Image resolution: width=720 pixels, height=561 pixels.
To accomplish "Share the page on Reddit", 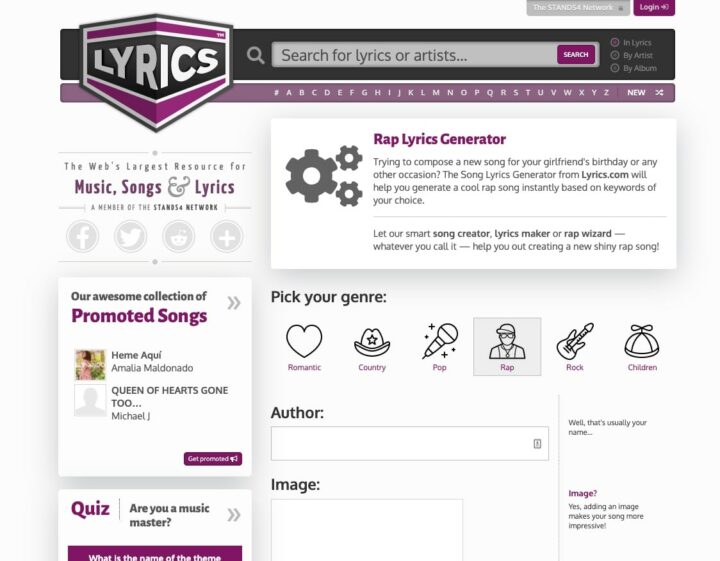I will (178, 236).
